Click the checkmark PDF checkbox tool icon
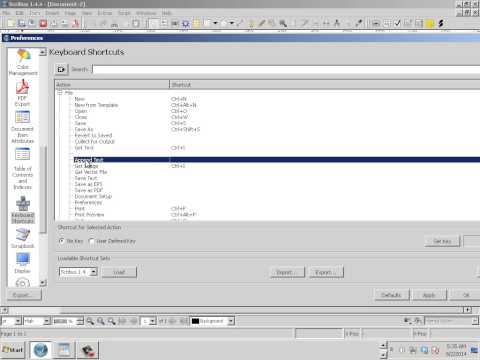The image size is (480, 360). pyautogui.click(x=397, y=23)
